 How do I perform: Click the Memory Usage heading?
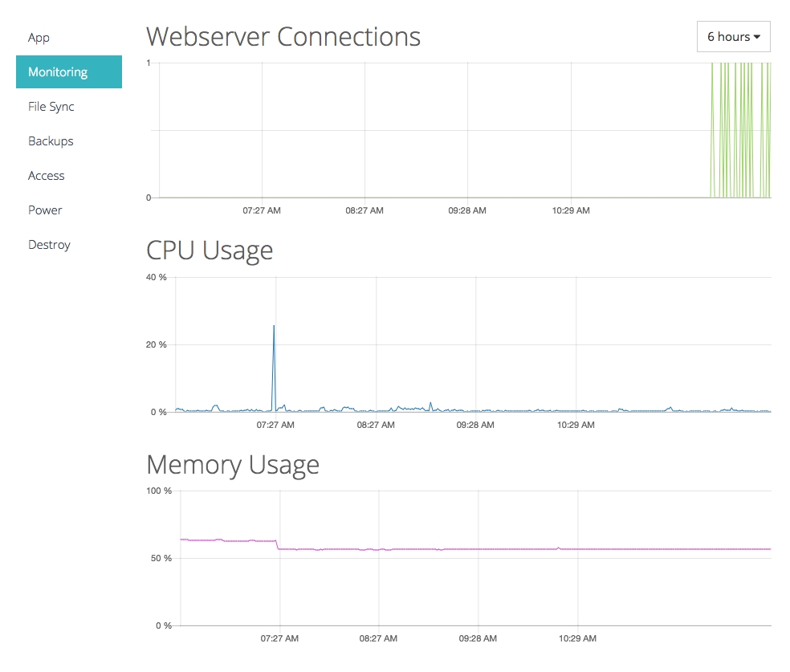coord(233,464)
